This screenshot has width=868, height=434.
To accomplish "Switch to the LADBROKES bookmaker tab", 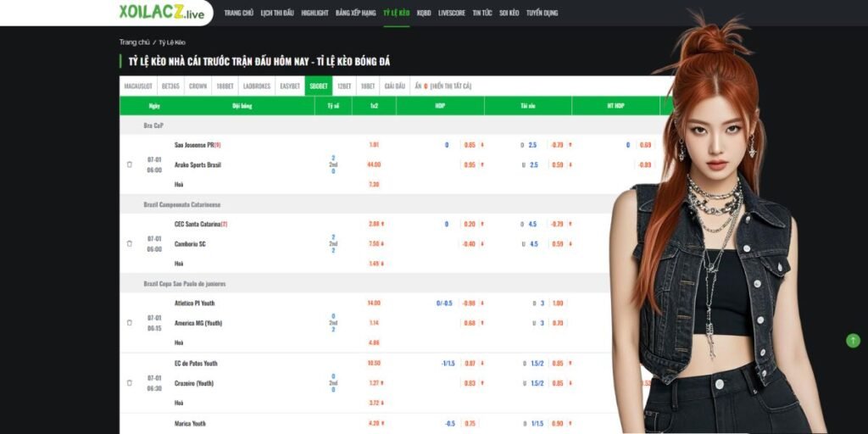I will 256,86.
